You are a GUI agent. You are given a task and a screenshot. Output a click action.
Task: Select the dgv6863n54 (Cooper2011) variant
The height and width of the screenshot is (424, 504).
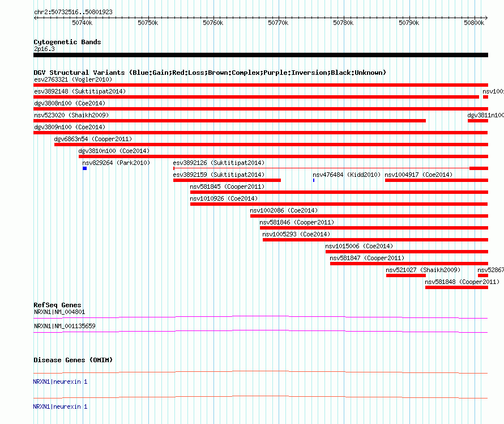93,139
